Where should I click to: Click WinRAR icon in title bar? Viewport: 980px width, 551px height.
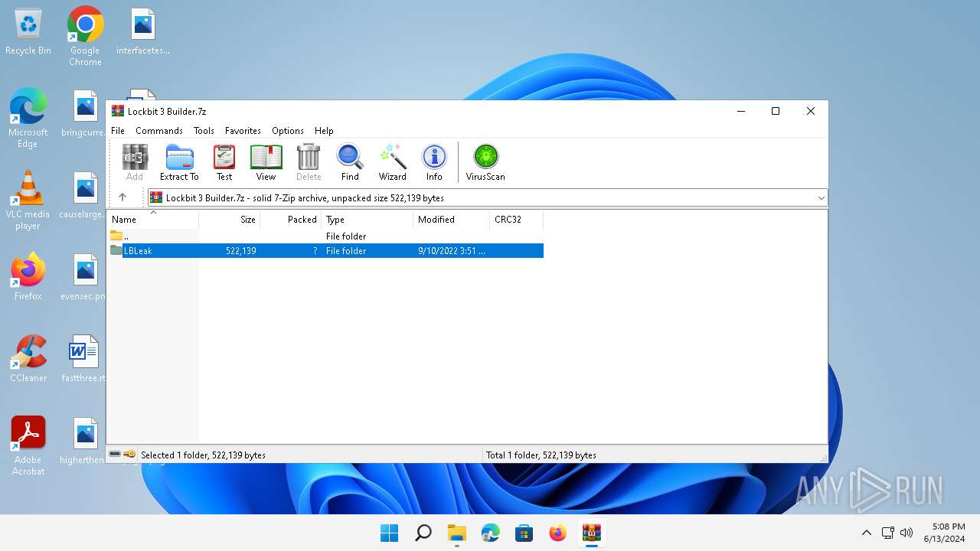(x=118, y=111)
